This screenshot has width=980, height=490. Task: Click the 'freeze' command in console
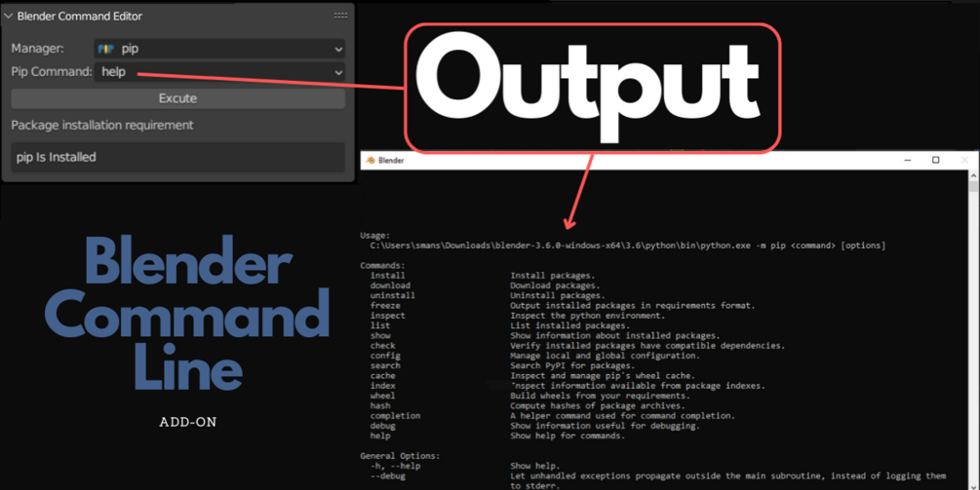[x=385, y=306]
